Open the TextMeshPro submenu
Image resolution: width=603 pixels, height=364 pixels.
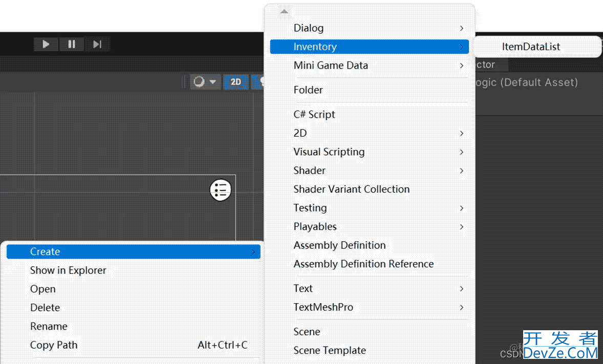point(369,307)
